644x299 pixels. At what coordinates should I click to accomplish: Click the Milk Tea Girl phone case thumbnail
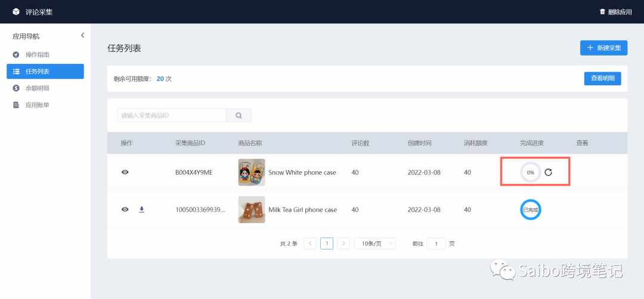point(252,209)
